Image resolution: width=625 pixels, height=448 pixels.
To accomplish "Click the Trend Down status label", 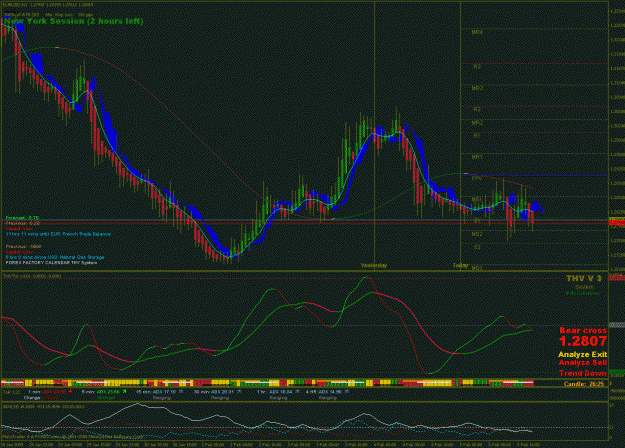I will (x=582, y=373).
